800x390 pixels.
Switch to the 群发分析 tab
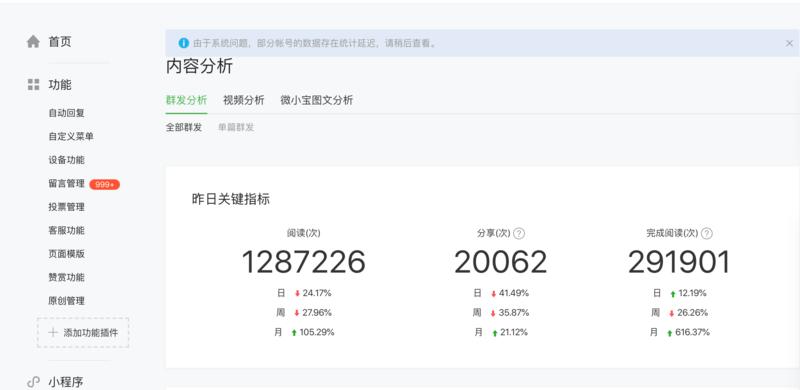(186, 100)
